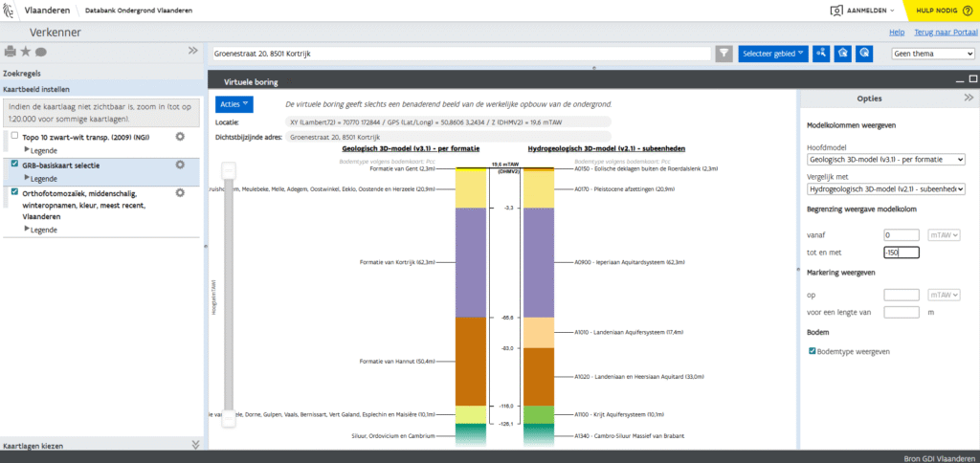Viewport: 980px width, 463px height.
Task: Open settings gear for Topo 10 layer
Action: (x=180, y=137)
